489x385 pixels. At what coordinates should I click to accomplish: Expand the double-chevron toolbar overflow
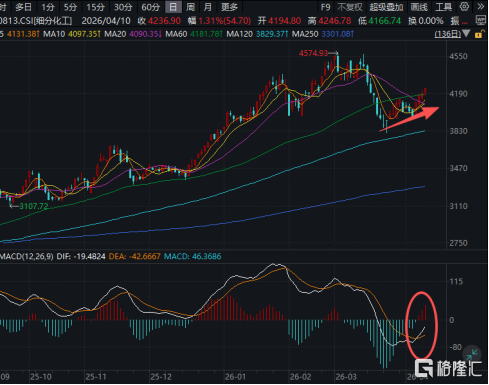coord(481,7)
